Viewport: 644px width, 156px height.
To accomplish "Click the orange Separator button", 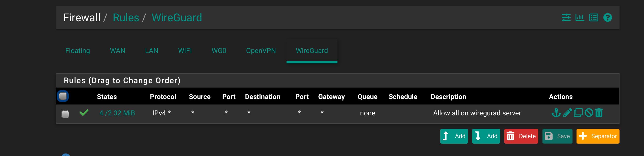I will [x=598, y=136].
